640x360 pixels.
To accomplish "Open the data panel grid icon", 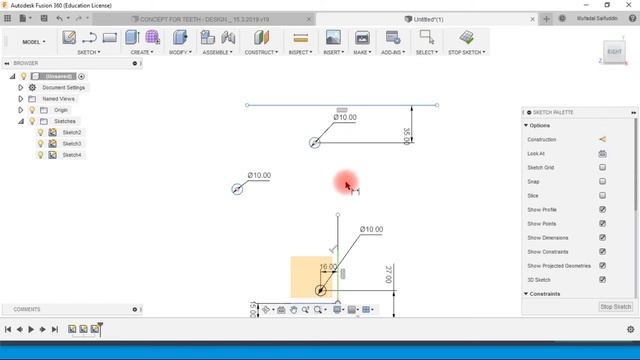I will (7, 18).
